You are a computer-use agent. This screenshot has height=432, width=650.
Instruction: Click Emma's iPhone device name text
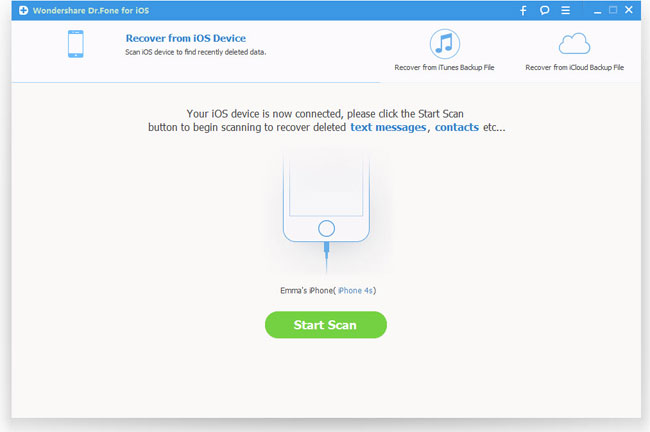coord(306,291)
